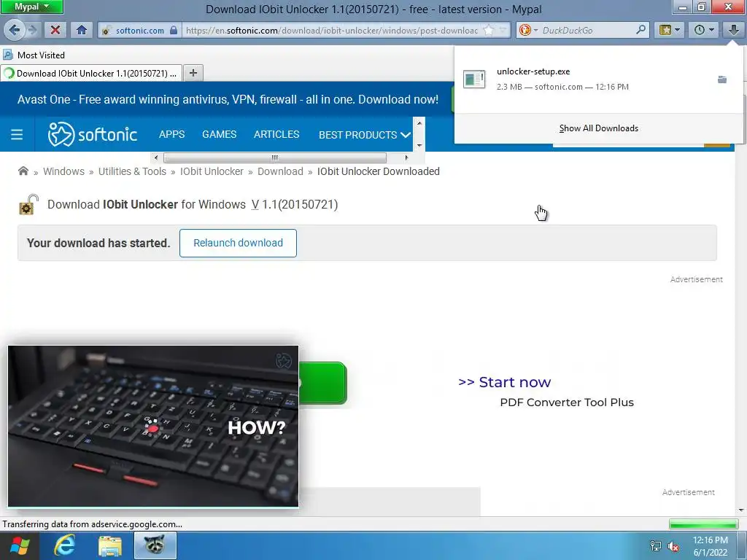Click the muted volume tray icon
The image size is (747, 560).
point(673,546)
